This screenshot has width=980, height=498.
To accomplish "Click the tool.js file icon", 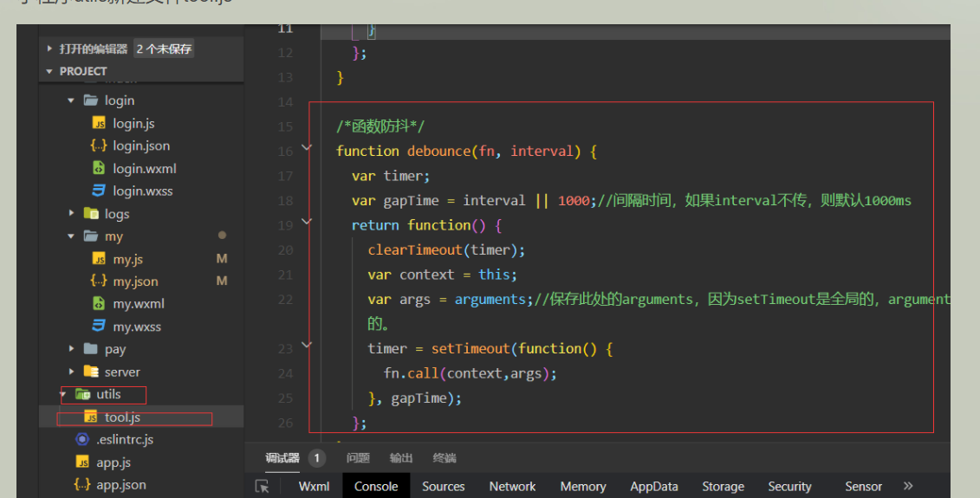I will point(91,417).
